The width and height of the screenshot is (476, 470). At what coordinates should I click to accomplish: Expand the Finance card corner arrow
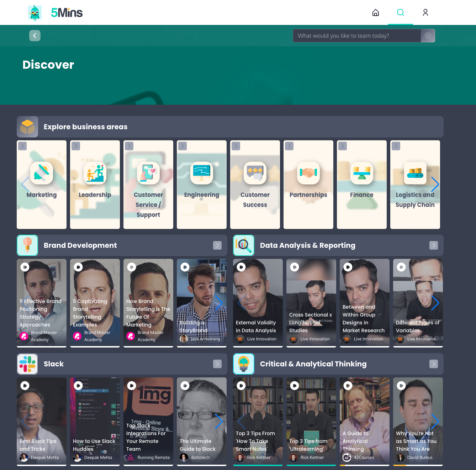[x=343, y=146]
